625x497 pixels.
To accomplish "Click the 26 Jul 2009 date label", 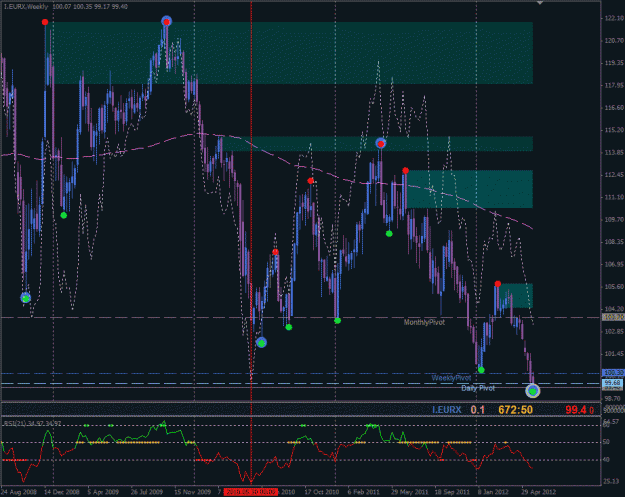I will (x=147, y=492).
